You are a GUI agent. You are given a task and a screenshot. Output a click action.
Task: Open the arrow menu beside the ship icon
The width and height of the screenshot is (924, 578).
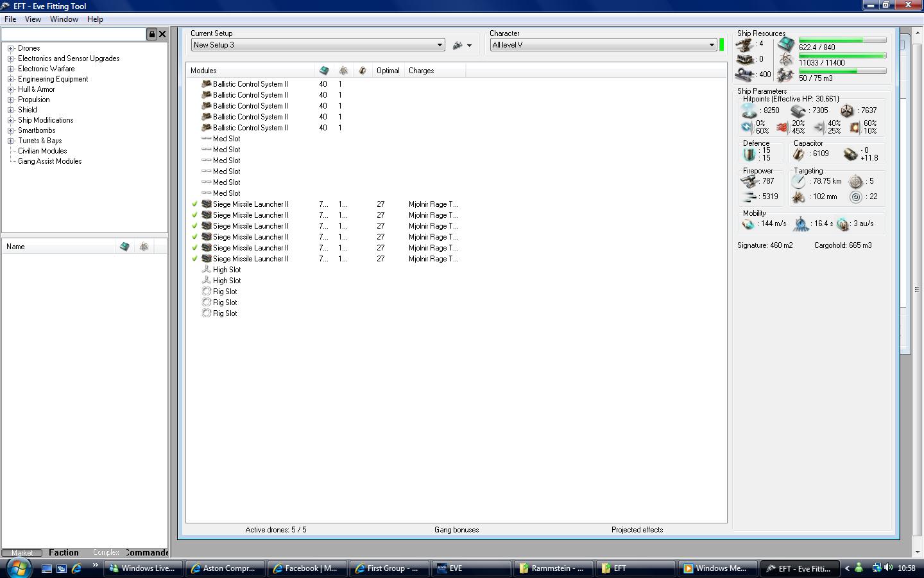tap(469, 46)
